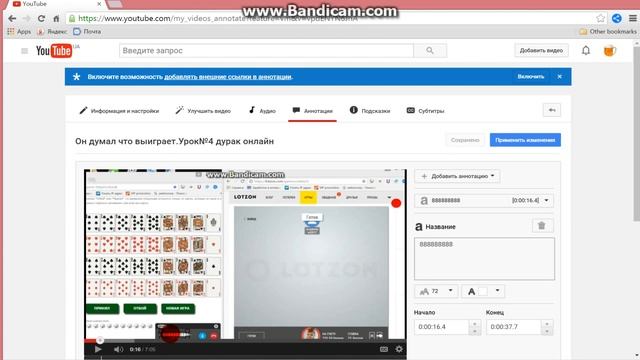
Task: Click the back arrow button near tabs
Action: [552, 110]
